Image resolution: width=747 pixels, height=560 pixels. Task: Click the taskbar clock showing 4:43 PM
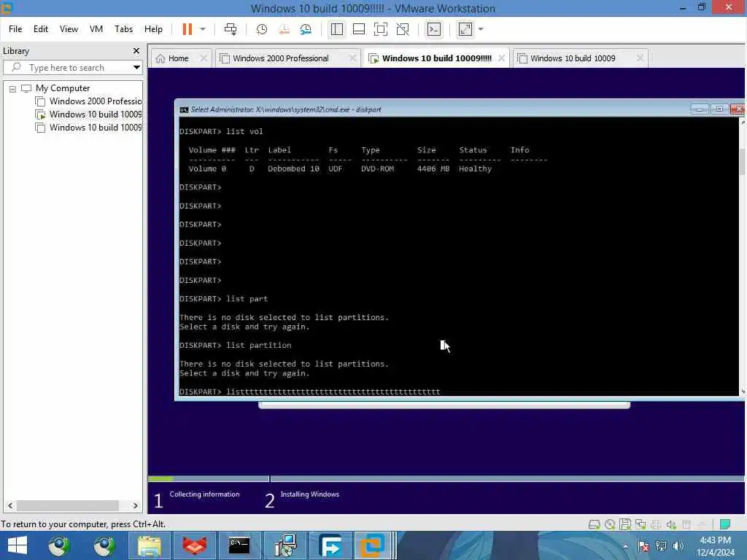[x=715, y=546]
